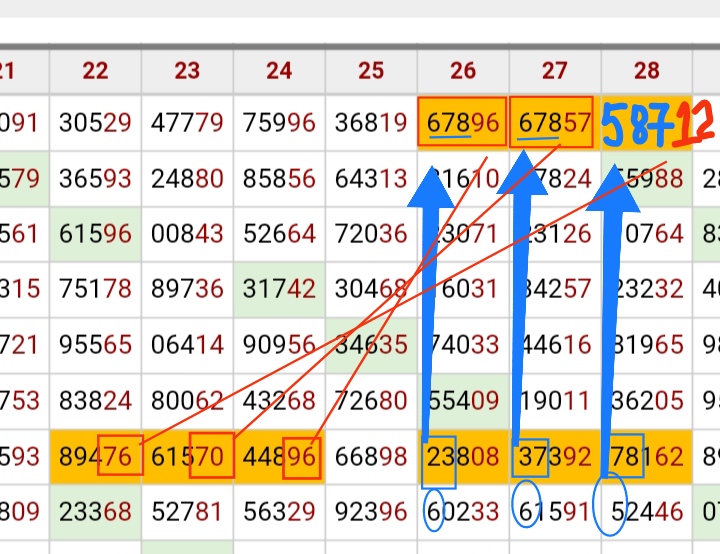Click the cell showing 24880

187,178
